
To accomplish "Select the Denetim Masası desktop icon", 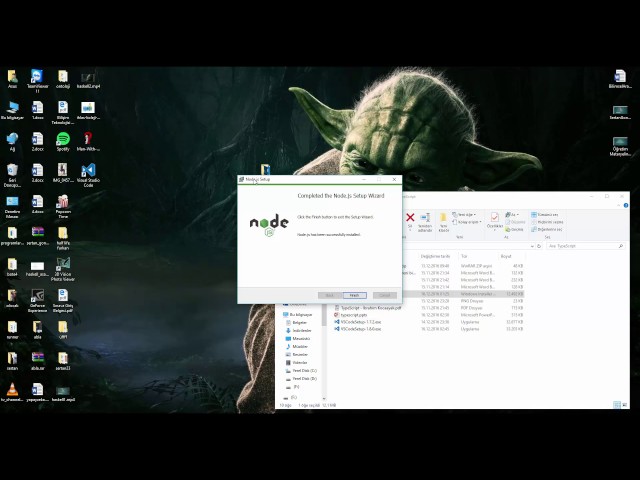I will pyautogui.click(x=12, y=207).
